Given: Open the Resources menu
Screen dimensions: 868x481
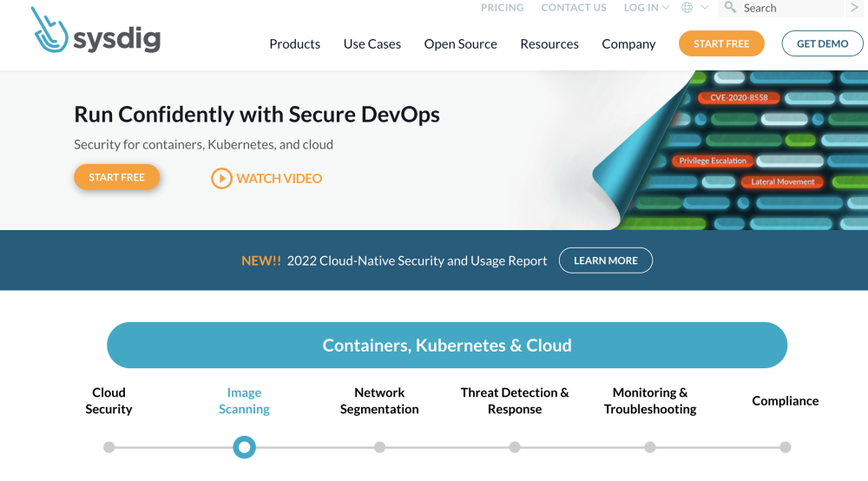Looking at the screenshot, I should [549, 43].
